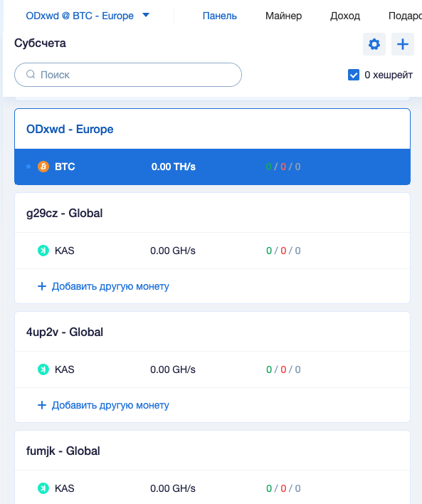The height and width of the screenshot is (504, 422).
Task: Toggle the 0 хешрейт checkbox
Action: coord(354,75)
